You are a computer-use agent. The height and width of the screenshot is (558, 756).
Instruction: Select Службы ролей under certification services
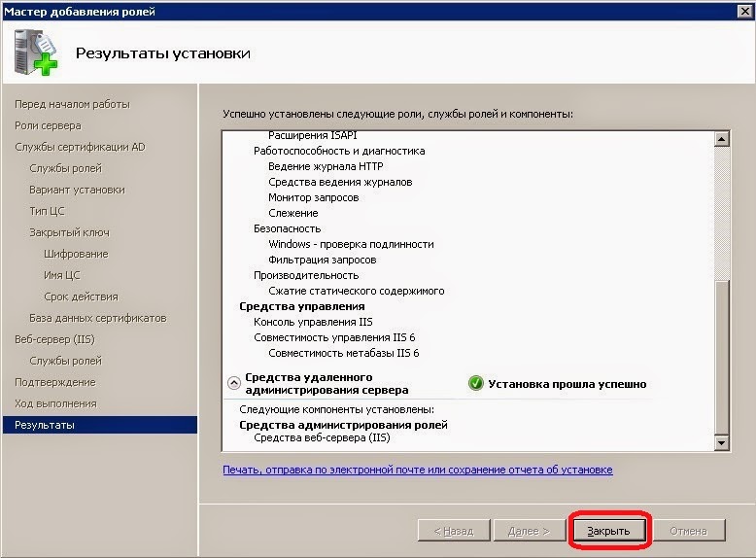(x=65, y=168)
